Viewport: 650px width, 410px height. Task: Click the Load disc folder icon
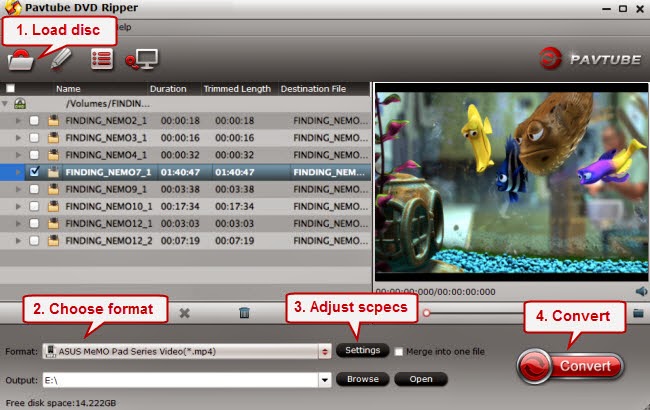[20, 61]
